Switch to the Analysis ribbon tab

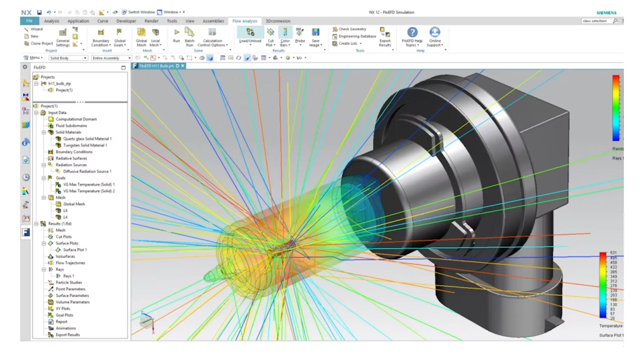coord(51,21)
